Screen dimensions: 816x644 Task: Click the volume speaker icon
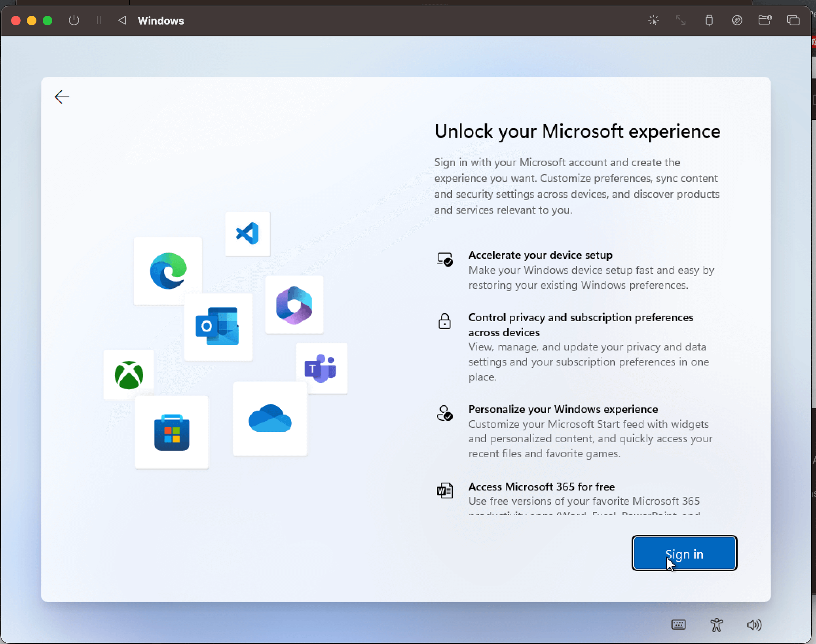pos(754,625)
